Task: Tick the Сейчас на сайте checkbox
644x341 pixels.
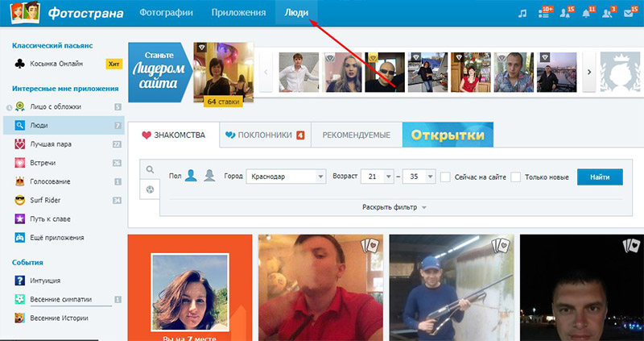Action: coord(445,177)
